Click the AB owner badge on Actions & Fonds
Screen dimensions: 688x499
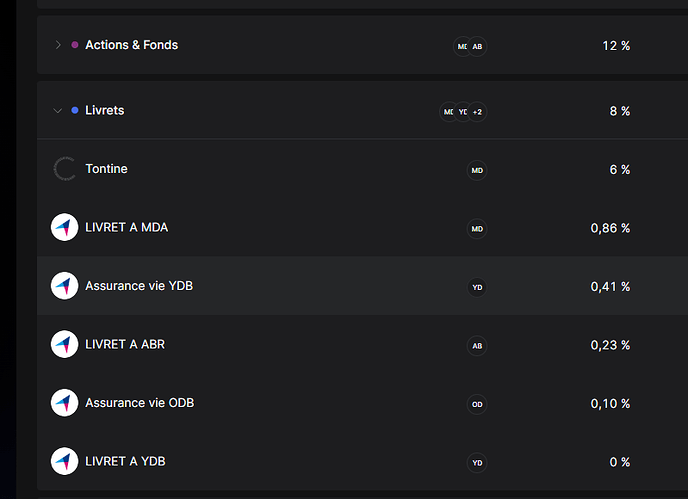pyautogui.click(x=477, y=47)
